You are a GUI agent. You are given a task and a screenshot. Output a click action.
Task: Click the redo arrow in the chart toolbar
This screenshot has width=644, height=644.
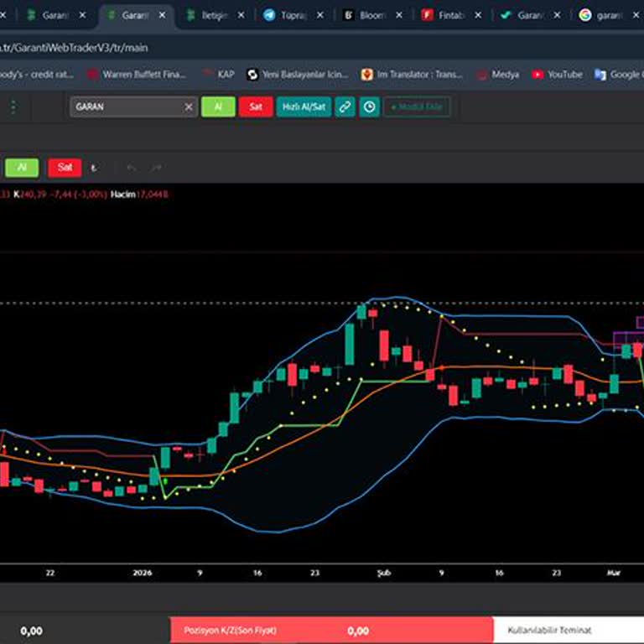click(x=157, y=168)
